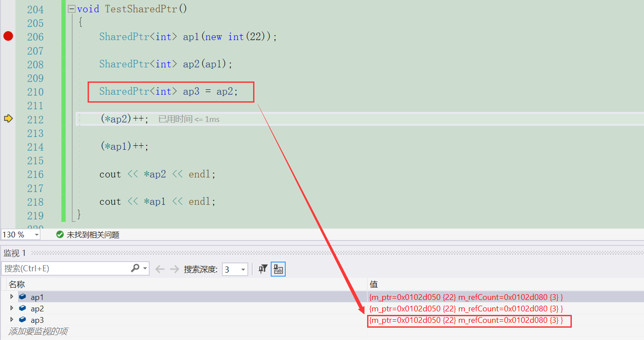644x340 pixels.
Task: Click 'ap1(new int(22));' on line 206
Action: (230, 37)
